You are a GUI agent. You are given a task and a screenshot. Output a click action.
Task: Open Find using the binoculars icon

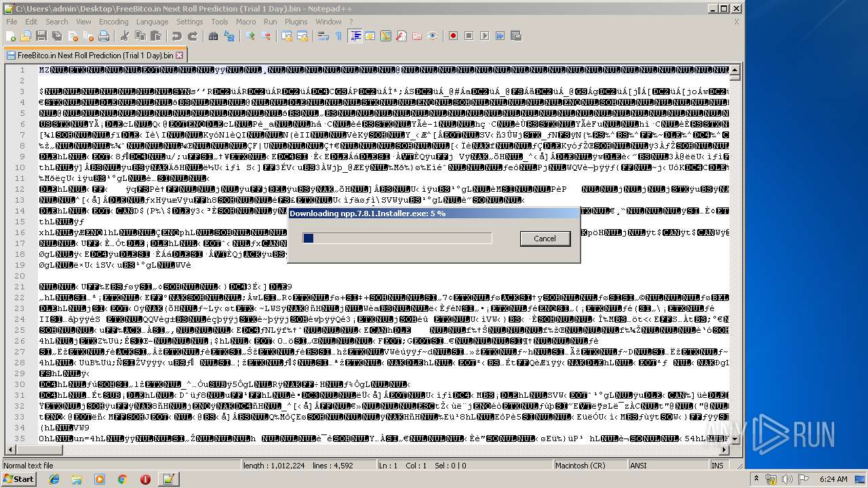214,36
